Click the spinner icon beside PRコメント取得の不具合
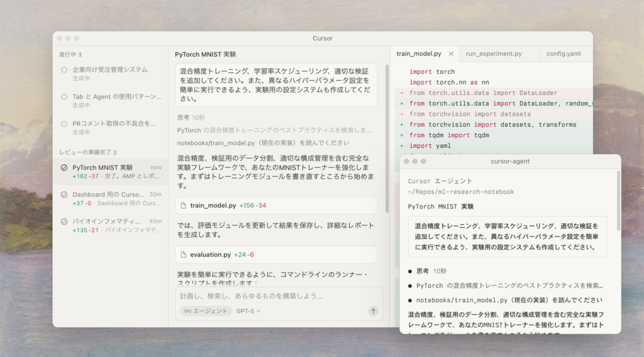The height and width of the screenshot is (357, 644). [64, 123]
